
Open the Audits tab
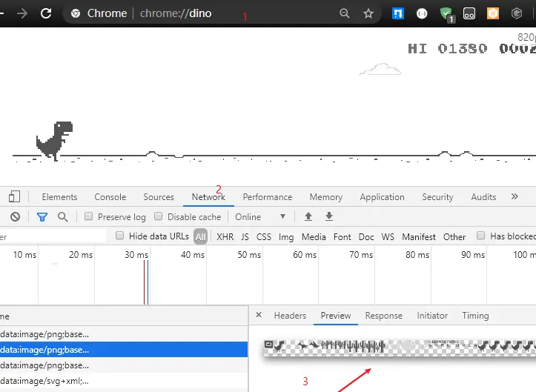[x=483, y=197]
